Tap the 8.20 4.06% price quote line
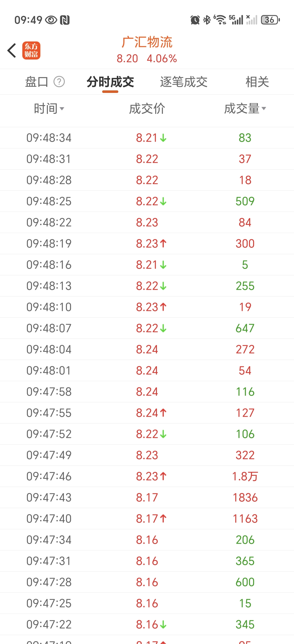Image resolution: width=294 pixels, height=644 pixels. [x=147, y=59]
